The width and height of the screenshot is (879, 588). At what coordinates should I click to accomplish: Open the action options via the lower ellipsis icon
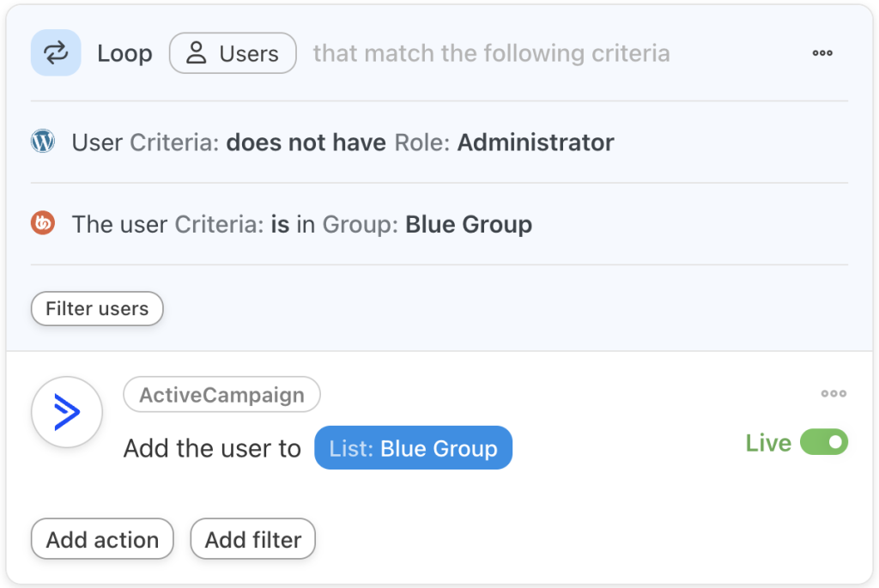[x=834, y=393]
